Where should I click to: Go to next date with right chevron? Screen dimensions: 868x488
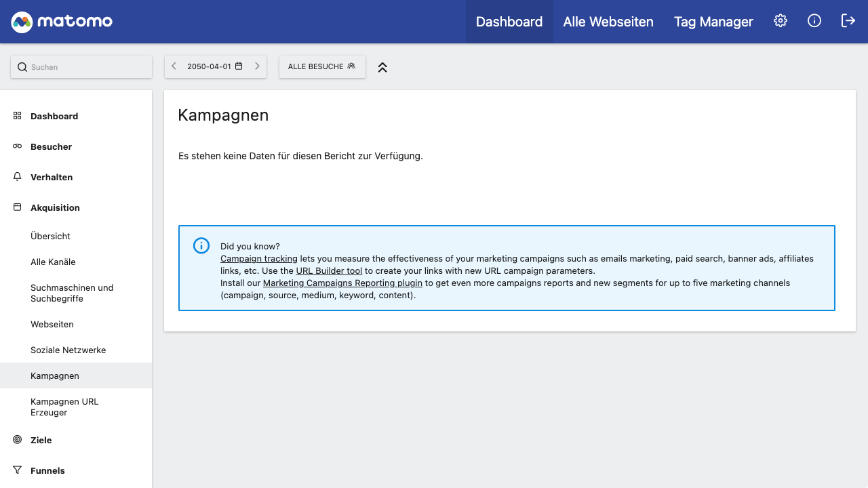click(257, 66)
